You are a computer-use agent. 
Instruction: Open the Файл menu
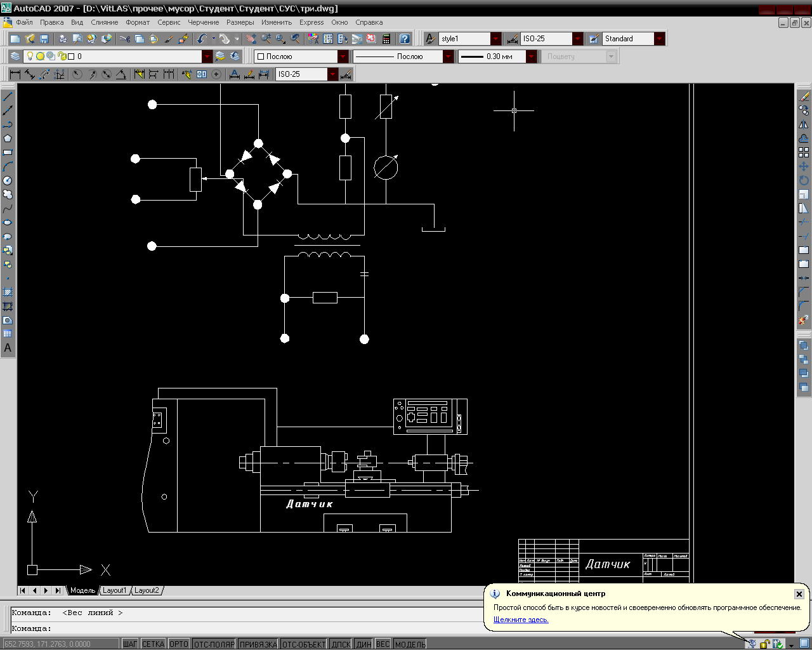(x=24, y=22)
